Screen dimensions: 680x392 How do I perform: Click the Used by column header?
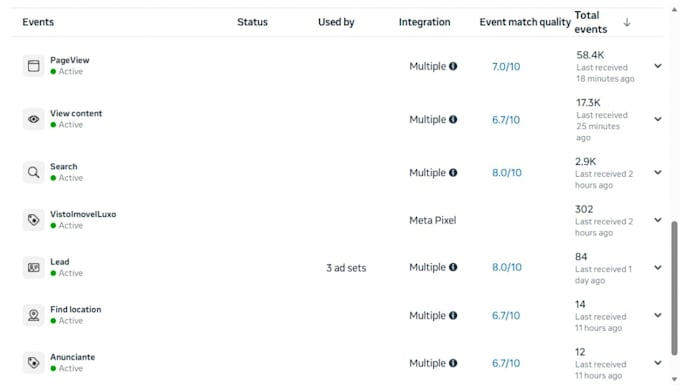pyautogui.click(x=336, y=22)
